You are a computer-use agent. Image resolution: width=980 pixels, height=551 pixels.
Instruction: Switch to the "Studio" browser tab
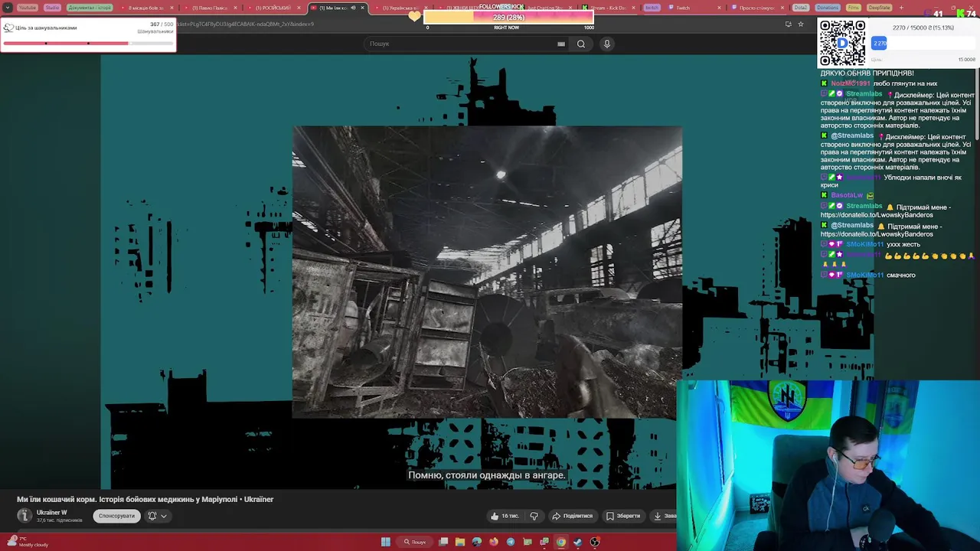pos(52,8)
